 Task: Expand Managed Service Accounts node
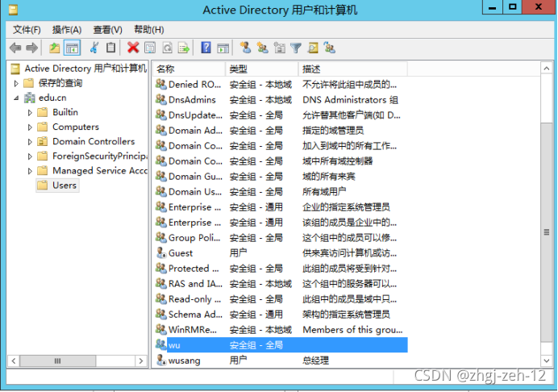coord(30,171)
